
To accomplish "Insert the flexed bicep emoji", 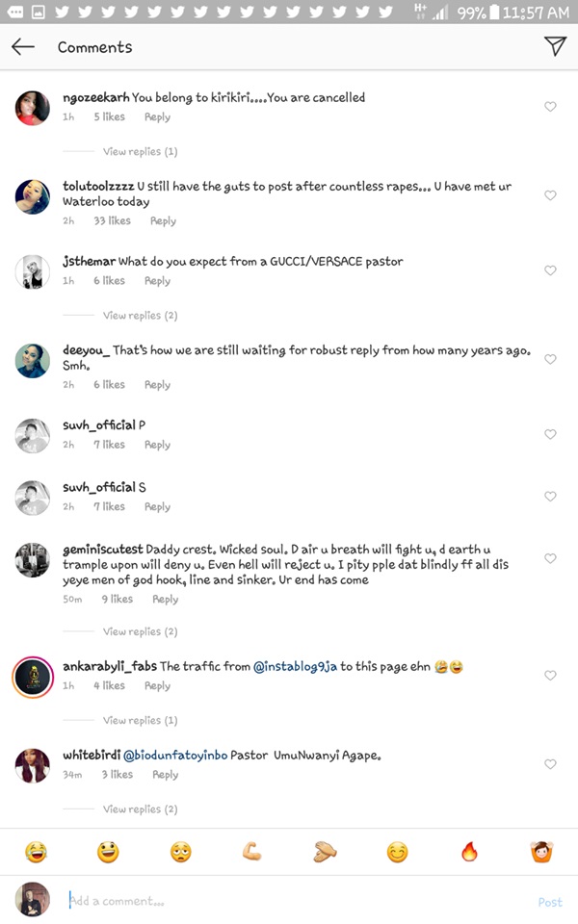I will pos(252,852).
